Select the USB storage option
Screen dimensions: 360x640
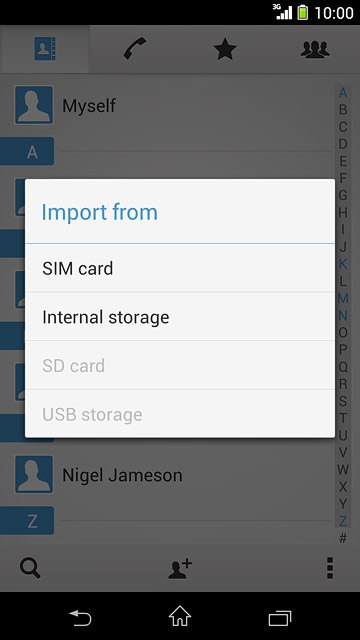click(180, 414)
